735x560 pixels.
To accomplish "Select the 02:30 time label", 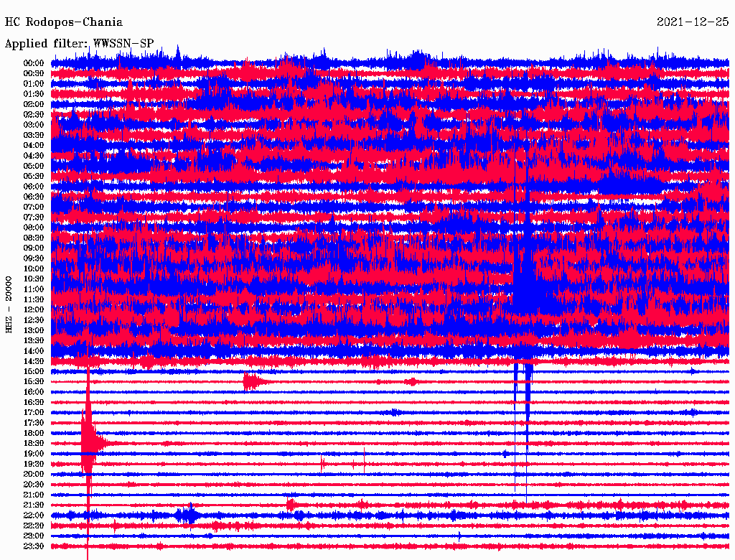I will (x=34, y=114).
